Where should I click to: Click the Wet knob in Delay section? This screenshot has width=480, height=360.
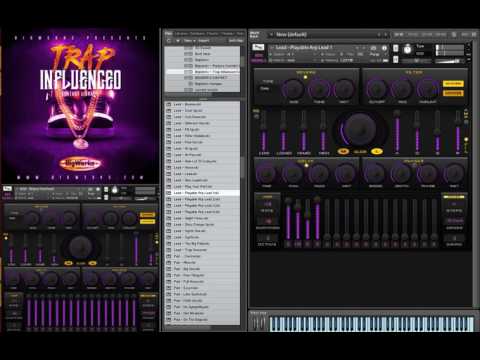click(345, 174)
